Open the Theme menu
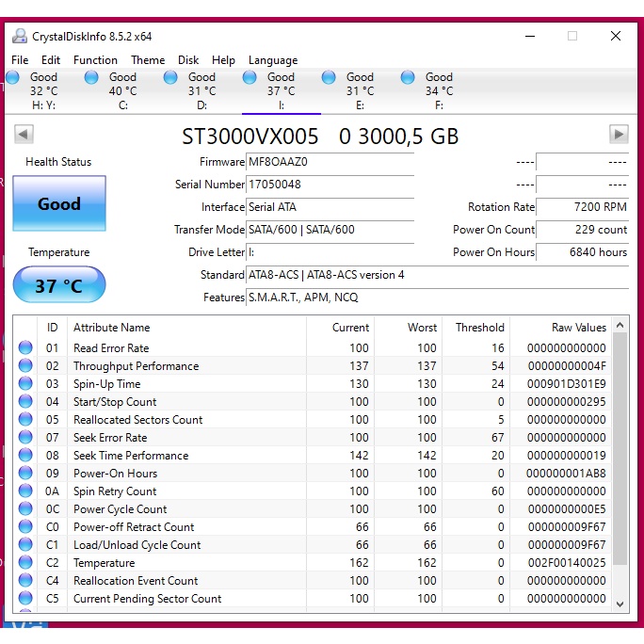Screen dimensions: 644x644 (x=148, y=60)
